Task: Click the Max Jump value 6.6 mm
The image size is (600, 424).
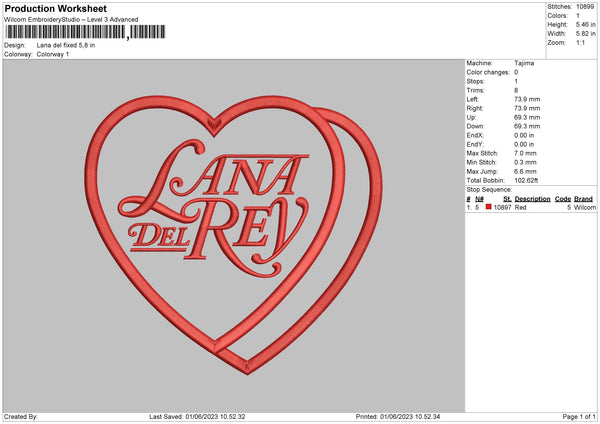Action: point(525,171)
